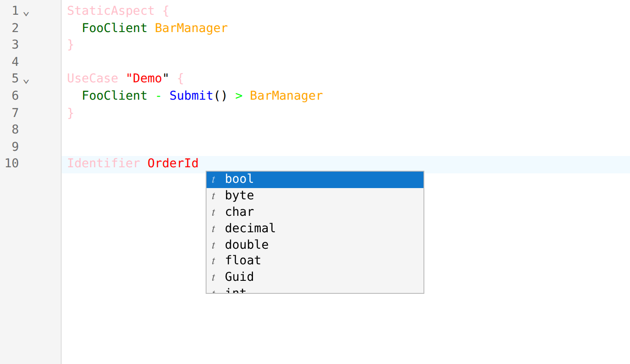Click BarManager on line 6
630x364 pixels.
[x=286, y=96]
